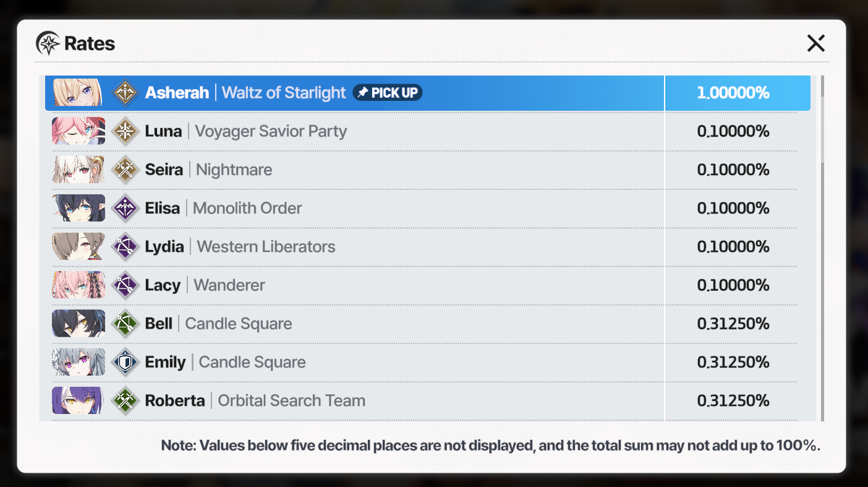This screenshot has height=487, width=868.
Task: Click the Western Liberators label
Action: [x=266, y=246]
